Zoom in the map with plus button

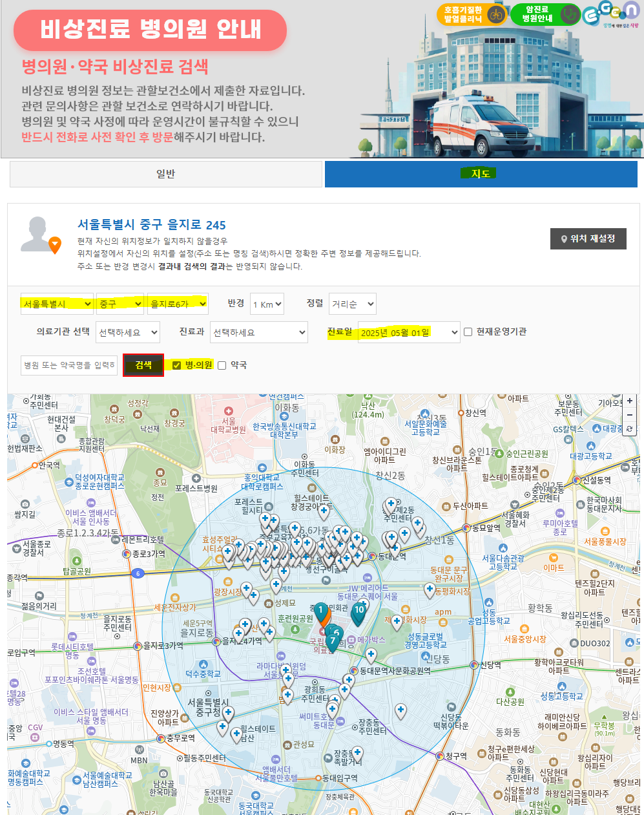point(630,401)
